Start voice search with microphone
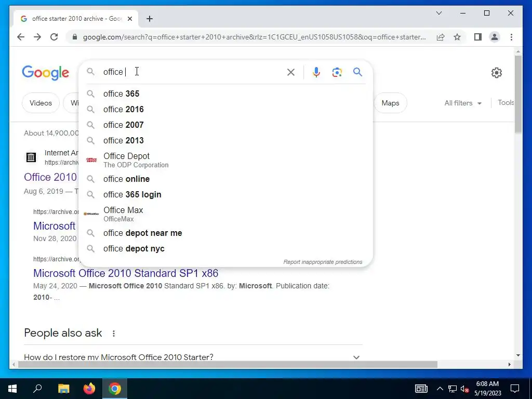 (x=316, y=72)
